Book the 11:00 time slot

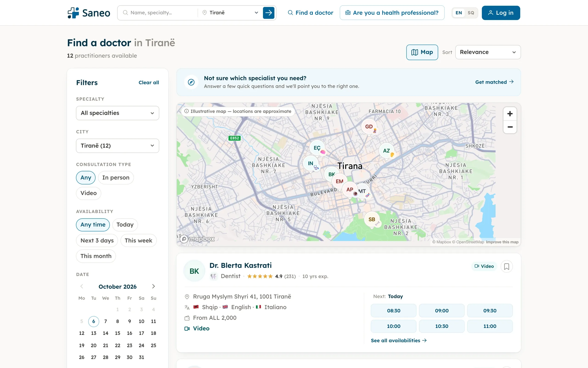(x=490, y=326)
